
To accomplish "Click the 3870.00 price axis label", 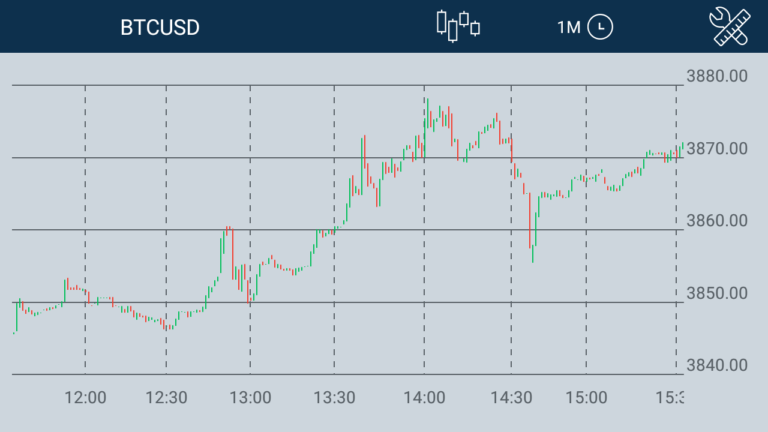I will coord(717,148).
